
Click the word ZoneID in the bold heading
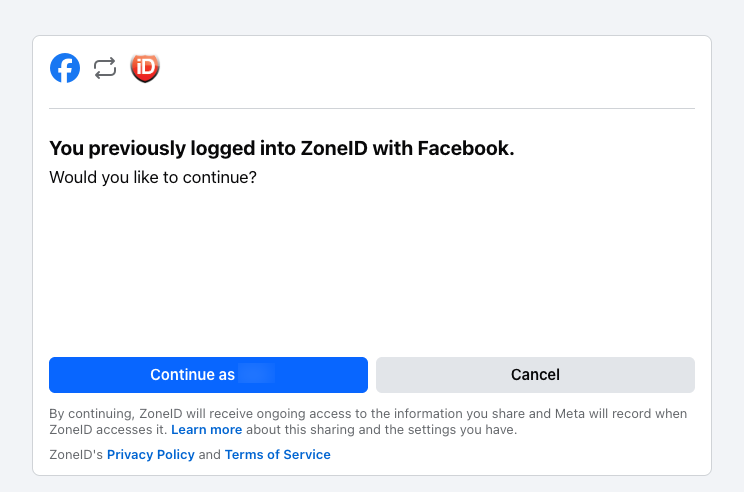[338, 149]
